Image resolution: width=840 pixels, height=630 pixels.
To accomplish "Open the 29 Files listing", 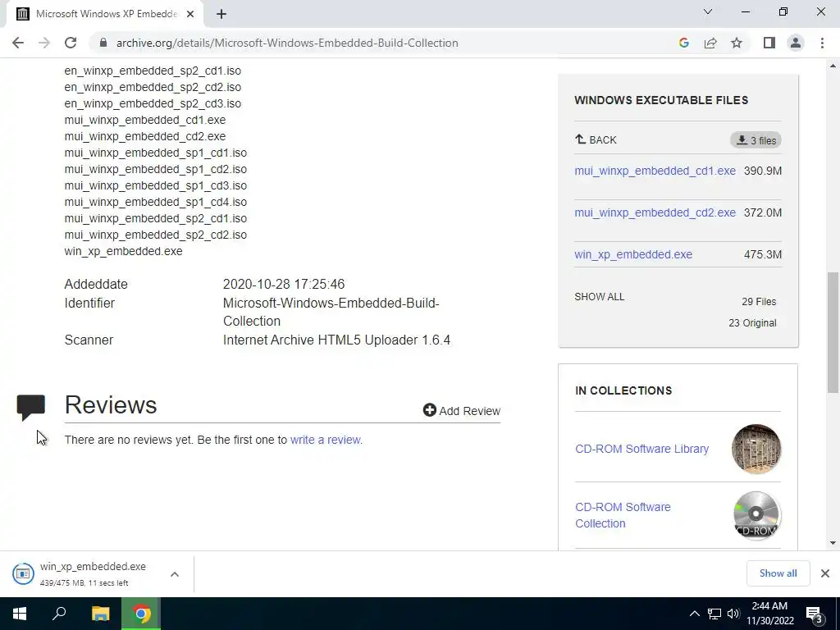I will (759, 302).
